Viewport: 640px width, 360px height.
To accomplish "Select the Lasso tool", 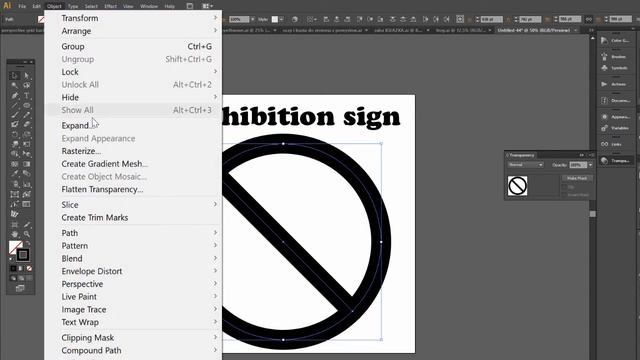I will click(27, 85).
